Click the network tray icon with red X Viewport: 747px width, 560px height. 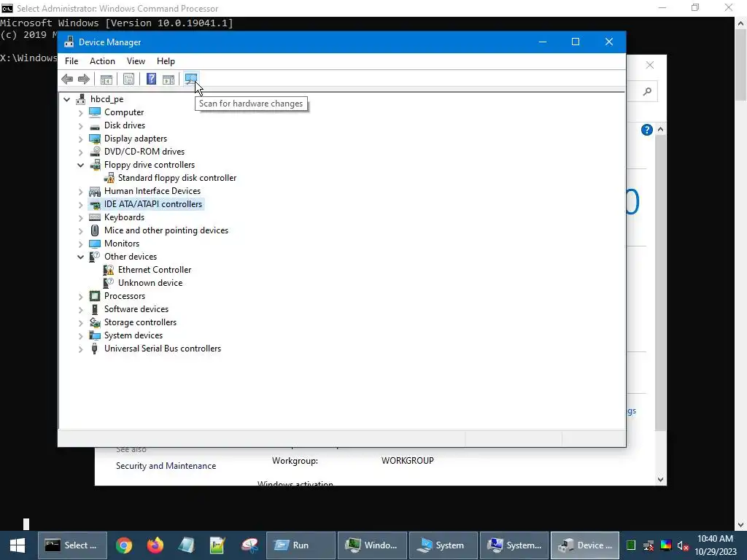pyautogui.click(x=649, y=545)
